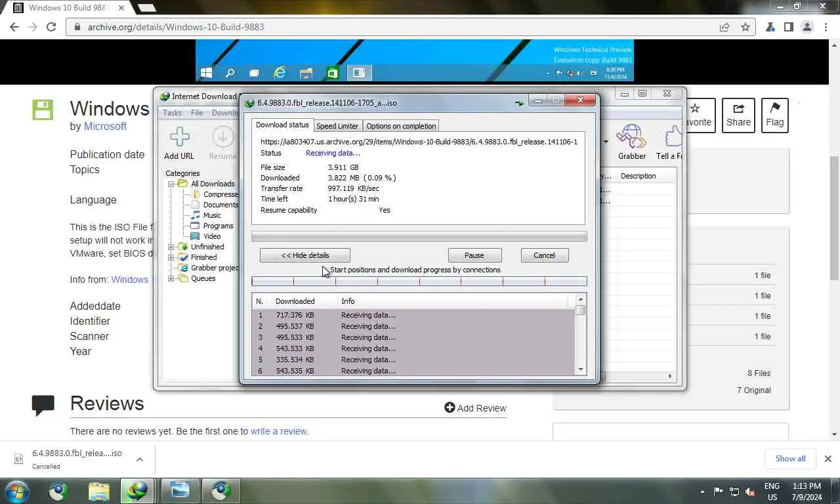Open the Chrome three-dot menu
The height and width of the screenshot is (504, 840).
[826, 27]
